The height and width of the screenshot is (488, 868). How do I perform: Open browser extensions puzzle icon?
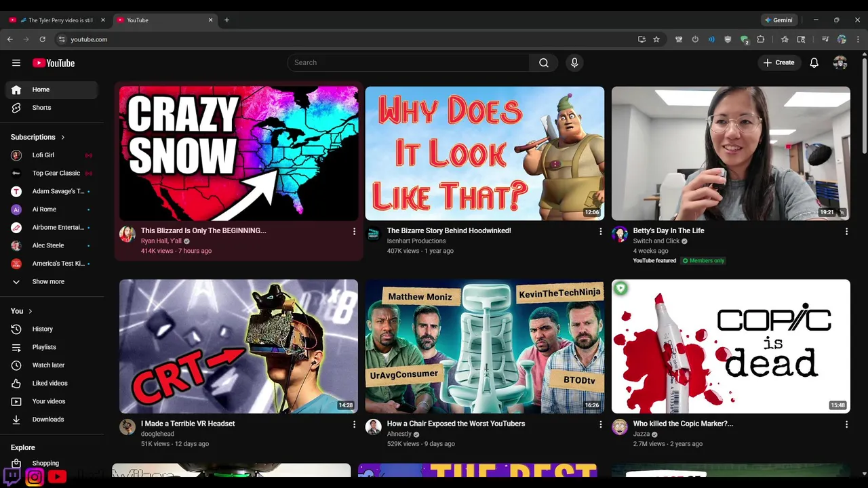click(x=761, y=39)
